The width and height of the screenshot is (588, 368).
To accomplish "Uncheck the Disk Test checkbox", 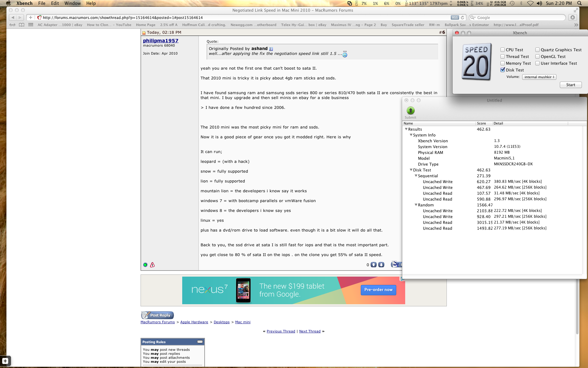I will click(503, 70).
